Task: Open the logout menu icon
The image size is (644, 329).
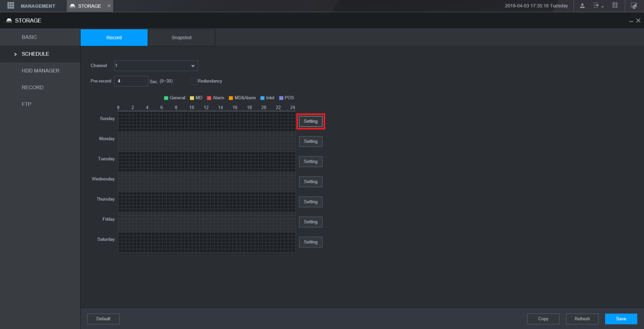Action: click(599, 6)
